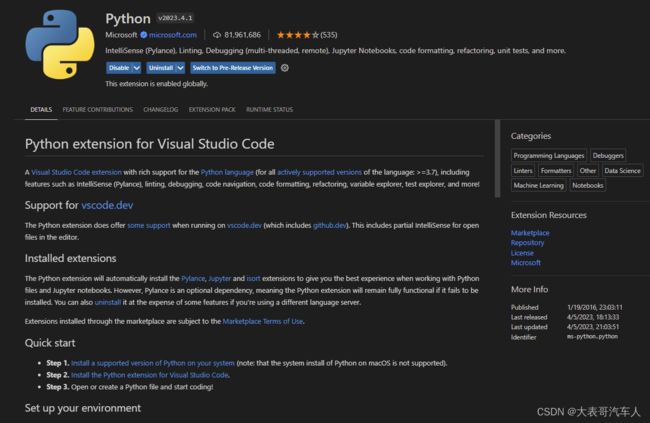Screen dimensions: 650x423
Task: Open the github.dev link
Action: 330,225
